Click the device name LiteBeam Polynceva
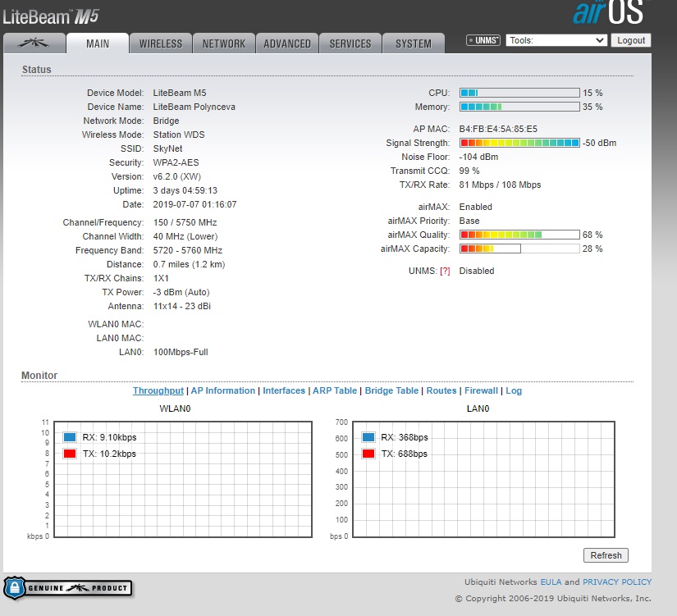 click(194, 107)
